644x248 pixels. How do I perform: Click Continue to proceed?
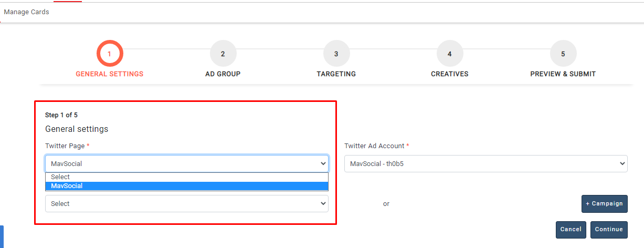(x=609, y=230)
